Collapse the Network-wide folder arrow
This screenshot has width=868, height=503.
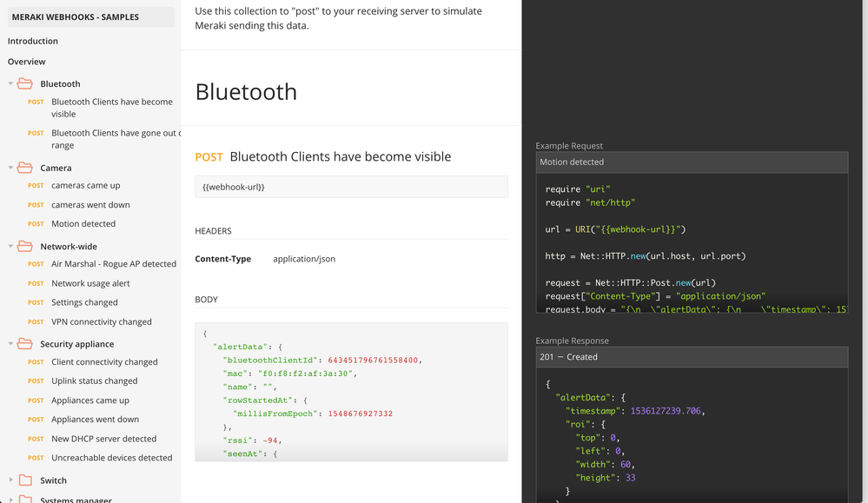pos(10,246)
